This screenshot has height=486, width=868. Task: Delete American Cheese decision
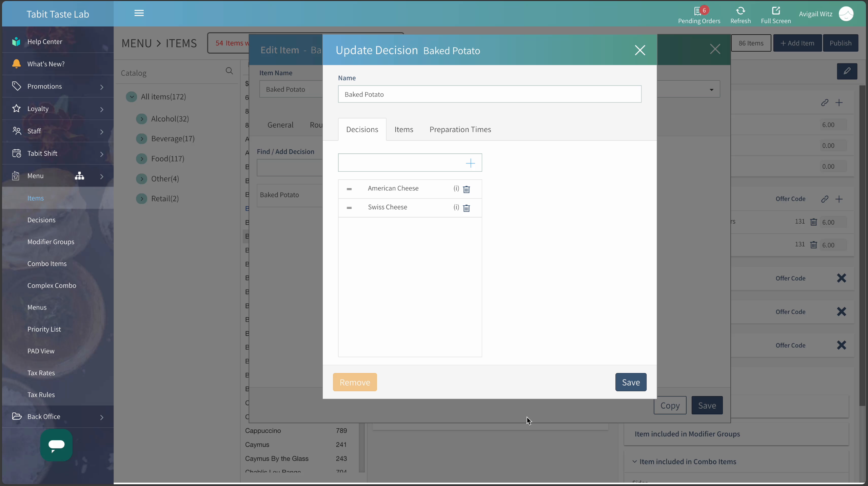point(467,189)
